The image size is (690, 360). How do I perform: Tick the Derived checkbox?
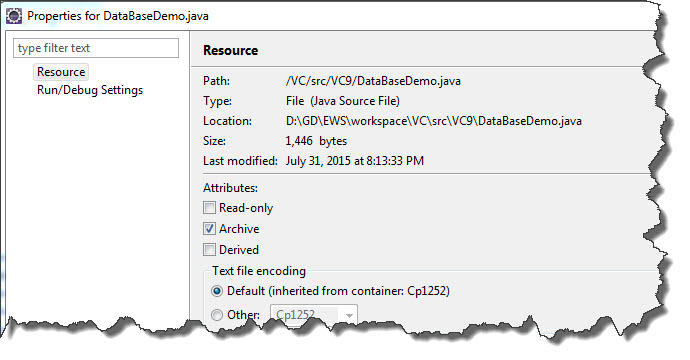click(x=209, y=250)
